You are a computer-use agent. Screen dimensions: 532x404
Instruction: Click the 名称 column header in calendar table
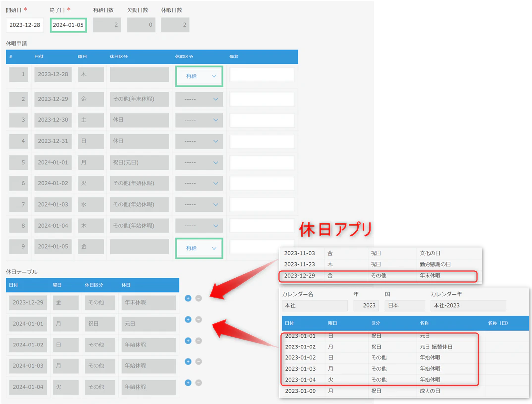[x=424, y=323]
